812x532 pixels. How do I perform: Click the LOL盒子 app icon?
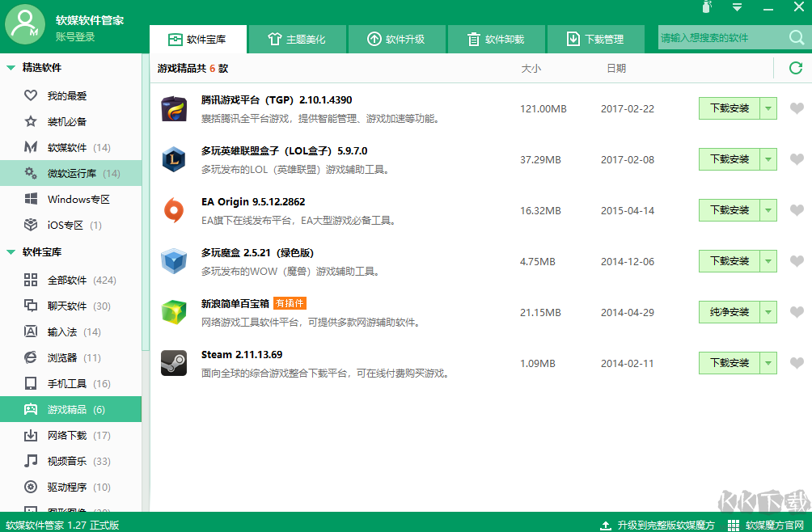[174, 159]
